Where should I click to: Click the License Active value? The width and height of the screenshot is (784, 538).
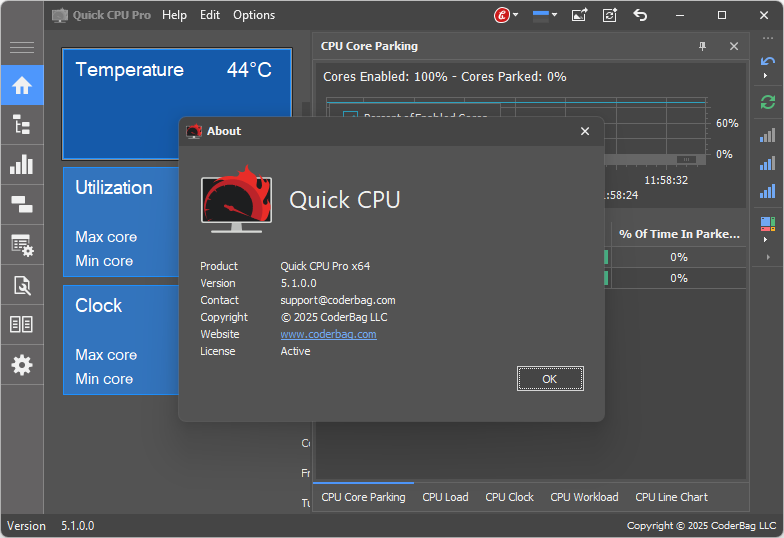295,351
